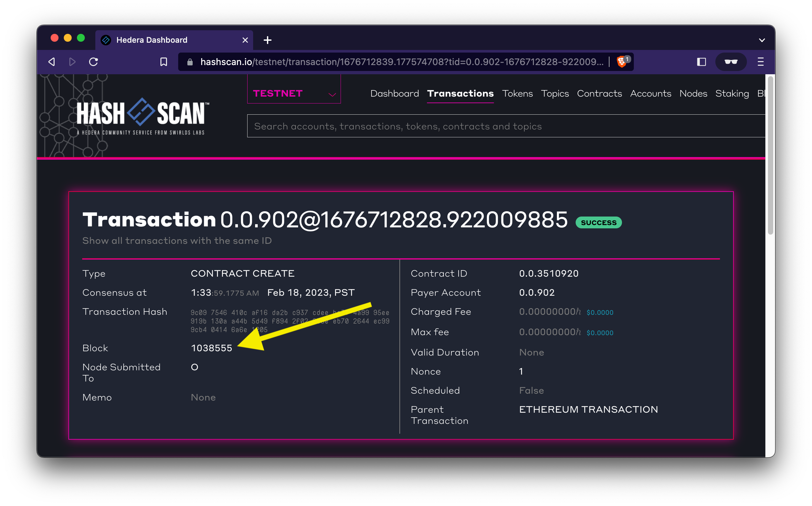Bookmark this page
This screenshot has height=506, width=812.
pyautogui.click(x=163, y=62)
